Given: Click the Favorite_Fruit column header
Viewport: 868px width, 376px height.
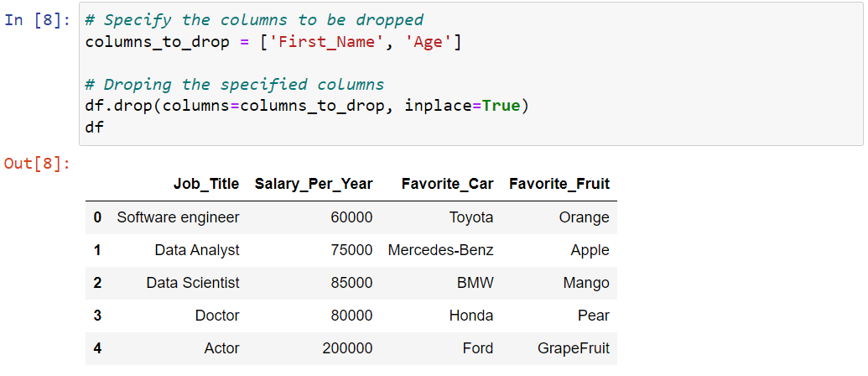Looking at the screenshot, I should coord(559,184).
